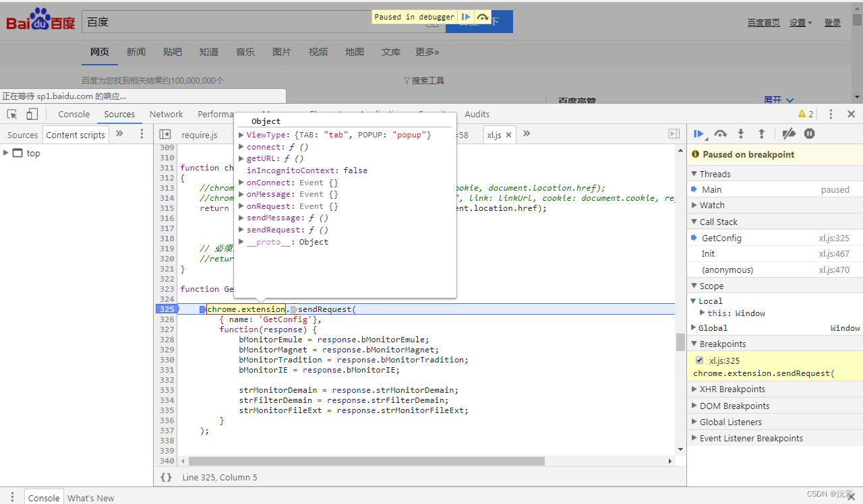Click the 登录 link
Image resolution: width=863 pixels, height=504 pixels.
click(833, 22)
